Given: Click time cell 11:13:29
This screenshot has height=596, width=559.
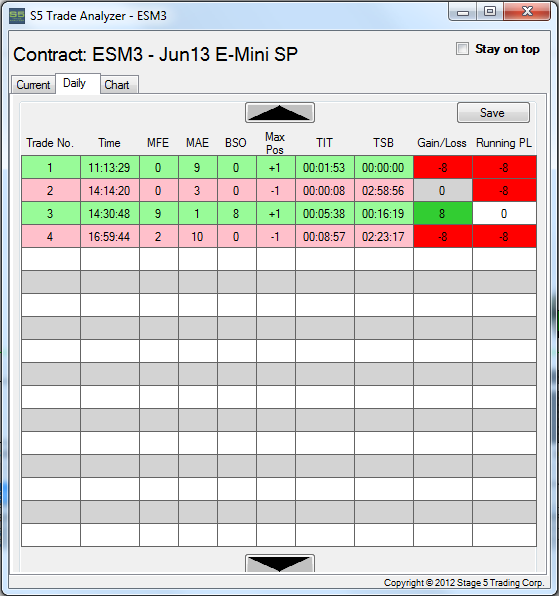Looking at the screenshot, I should coord(109,167).
